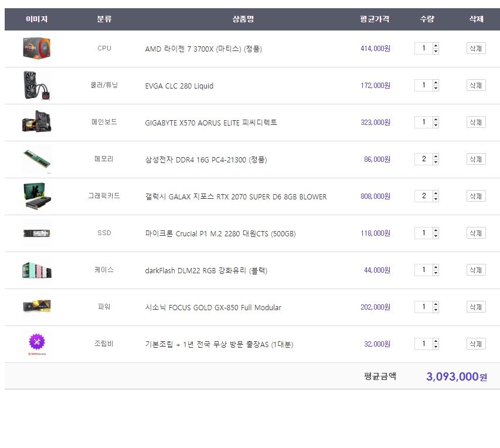Click the quantity field for the AMD 라이젠 7 3700X

tap(423, 49)
